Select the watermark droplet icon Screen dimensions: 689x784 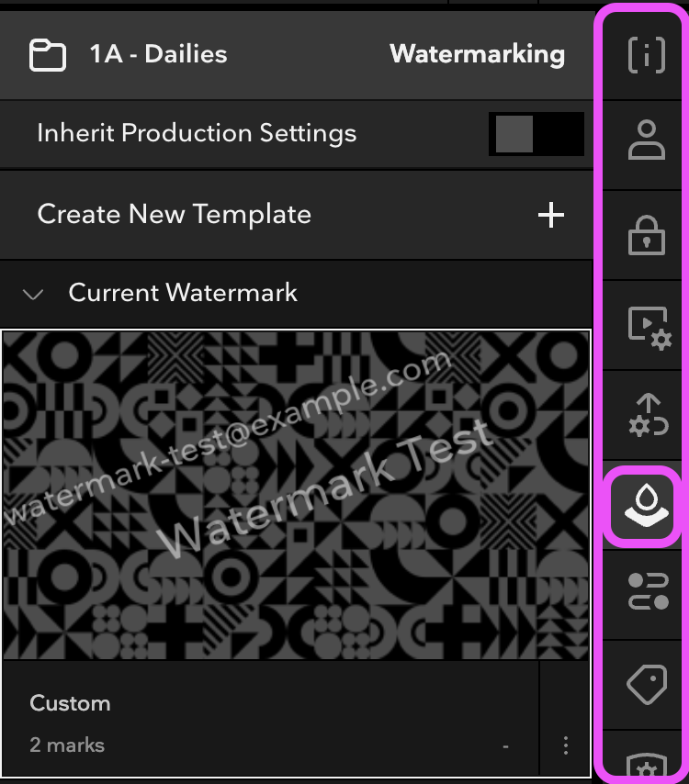click(x=644, y=504)
